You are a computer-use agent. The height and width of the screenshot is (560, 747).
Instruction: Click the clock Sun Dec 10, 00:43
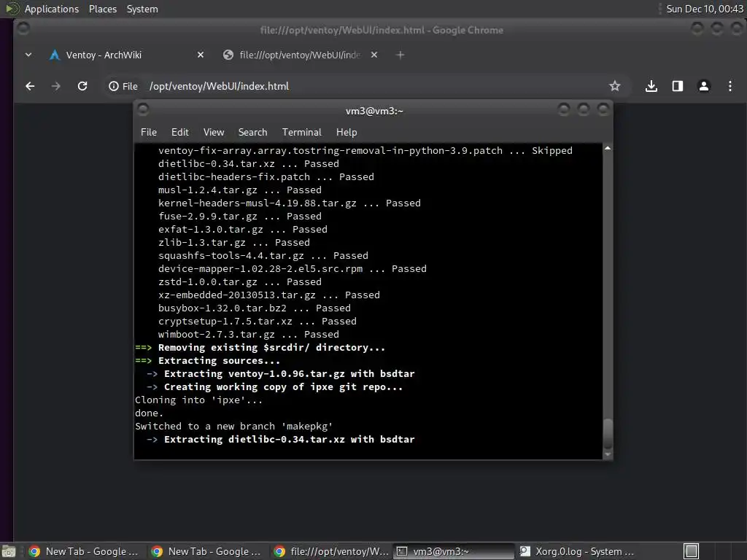click(704, 9)
